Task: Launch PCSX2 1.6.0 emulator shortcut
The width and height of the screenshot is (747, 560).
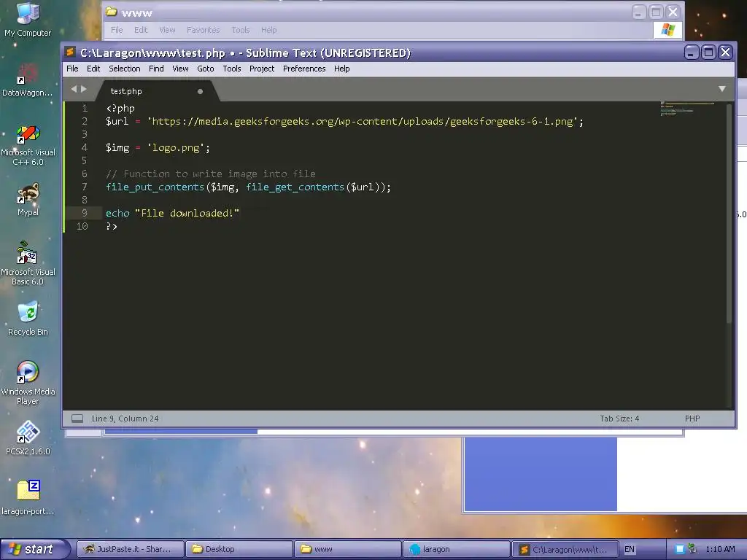Action: pos(28,437)
